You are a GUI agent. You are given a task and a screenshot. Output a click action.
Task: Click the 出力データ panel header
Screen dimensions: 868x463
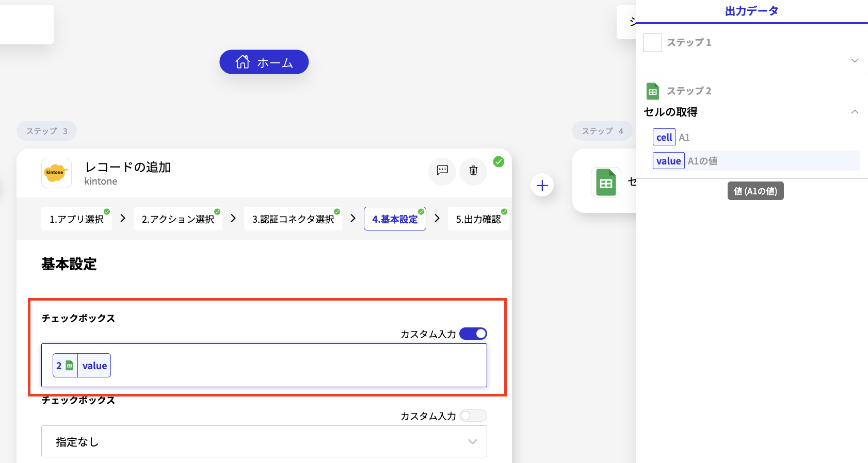[751, 11]
